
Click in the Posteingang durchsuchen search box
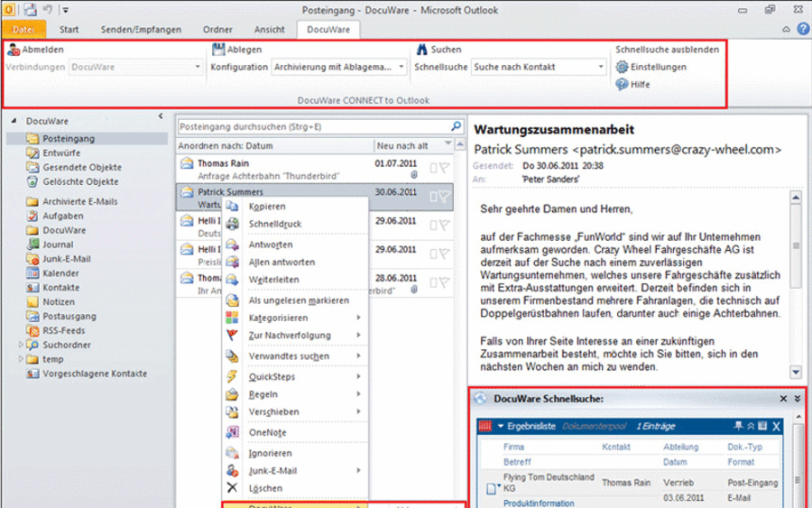(x=313, y=126)
